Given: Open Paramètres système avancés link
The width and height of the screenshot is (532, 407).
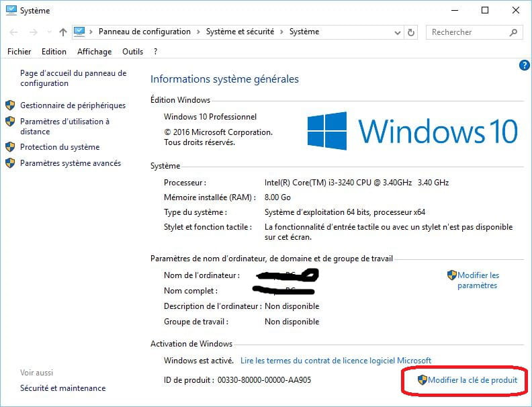Looking at the screenshot, I should [x=71, y=163].
